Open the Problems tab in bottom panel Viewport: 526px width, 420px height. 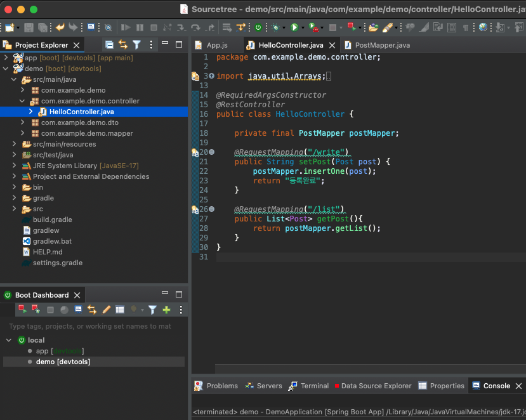coord(221,386)
